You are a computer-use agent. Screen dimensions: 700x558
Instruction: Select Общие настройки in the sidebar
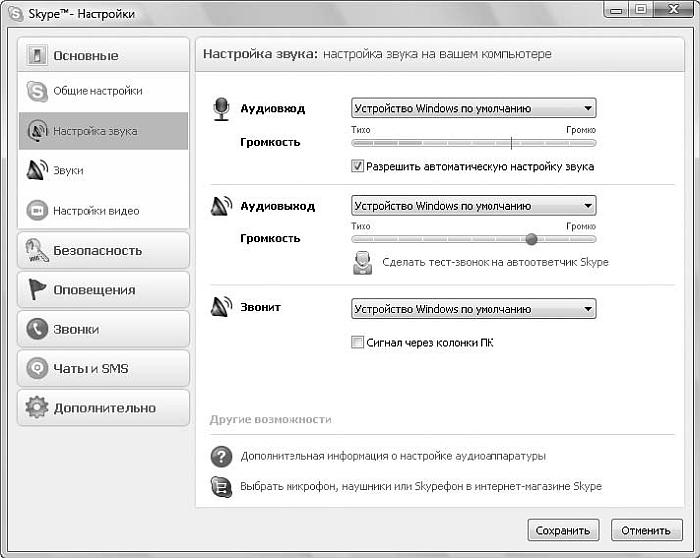click(97, 91)
